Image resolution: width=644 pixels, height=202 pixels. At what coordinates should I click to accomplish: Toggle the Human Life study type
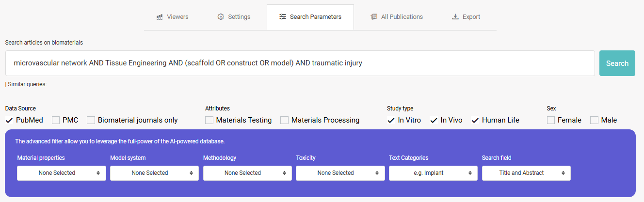[x=475, y=120]
